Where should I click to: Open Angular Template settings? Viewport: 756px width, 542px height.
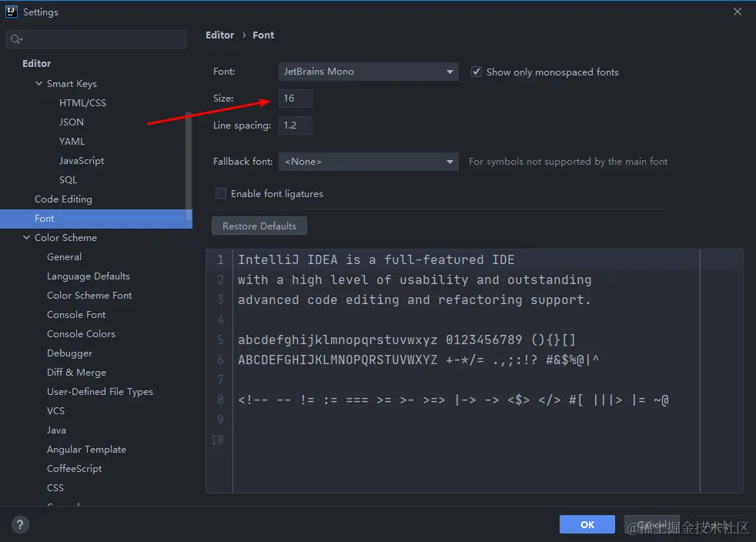point(86,450)
